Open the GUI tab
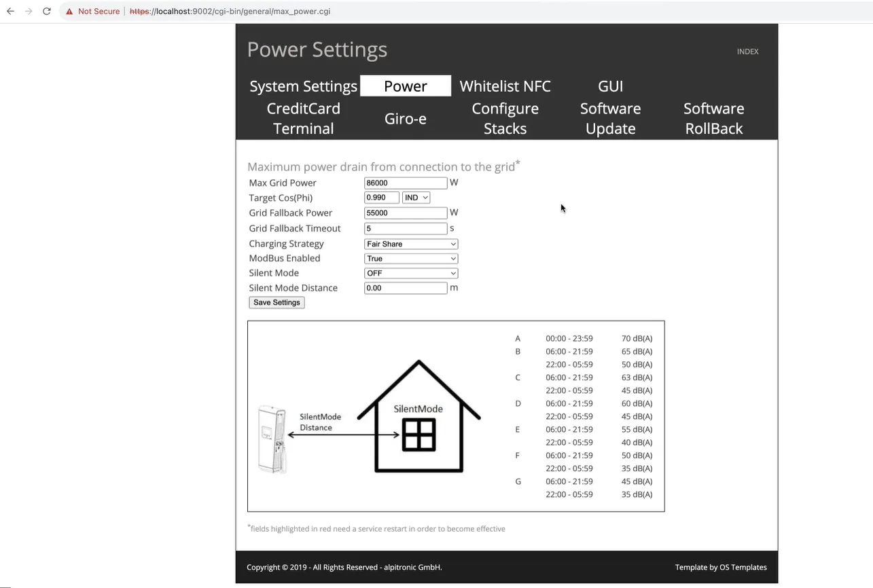This screenshot has height=588, width=873. pos(610,86)
